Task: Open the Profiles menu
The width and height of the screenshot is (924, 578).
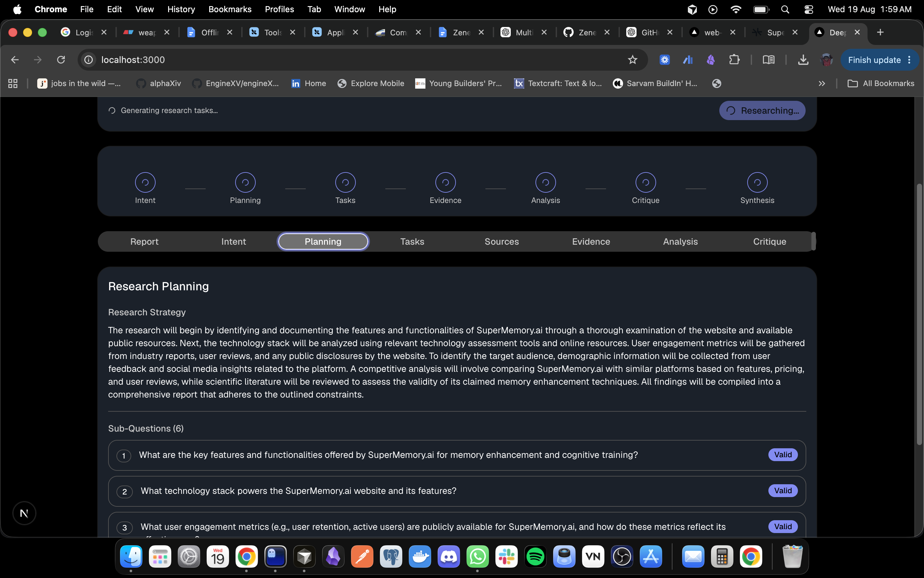Action: tap(279, 9)
